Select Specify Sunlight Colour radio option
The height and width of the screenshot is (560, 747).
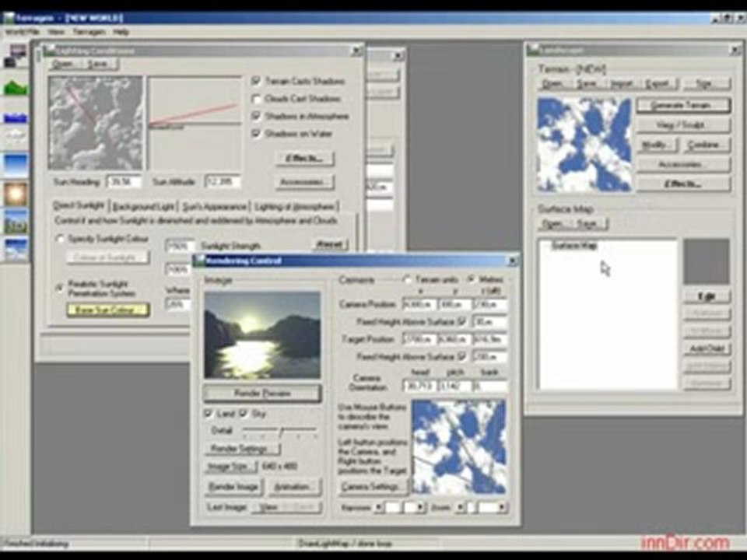click(60, 239)
